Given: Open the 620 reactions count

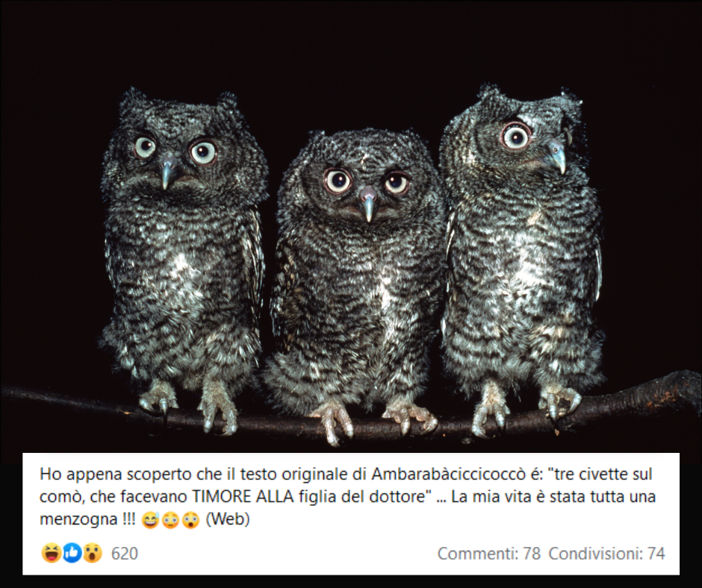Looking at the screenshot, I should pyautogui.click(x=125, y=554).
